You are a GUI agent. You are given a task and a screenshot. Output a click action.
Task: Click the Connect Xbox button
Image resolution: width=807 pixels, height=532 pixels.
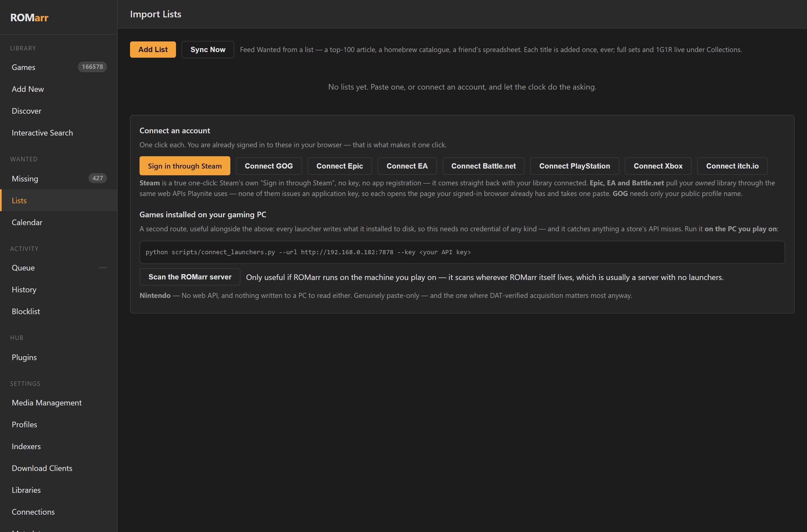(658, 166)
